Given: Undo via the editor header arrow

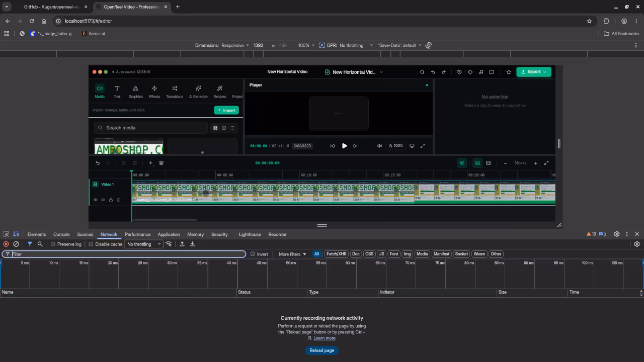Looking at the screenshot, I should [433, 72].
